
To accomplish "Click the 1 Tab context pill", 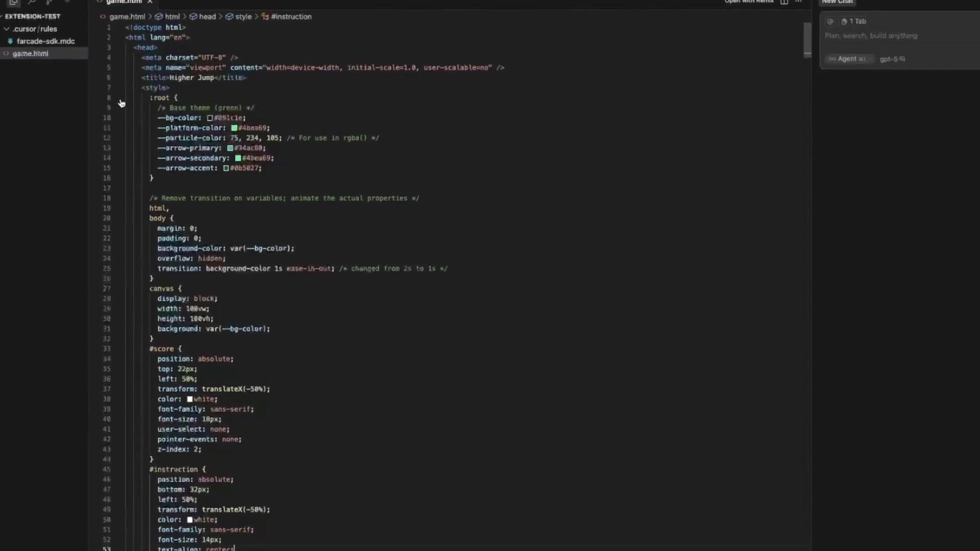I will pos(854,21).
